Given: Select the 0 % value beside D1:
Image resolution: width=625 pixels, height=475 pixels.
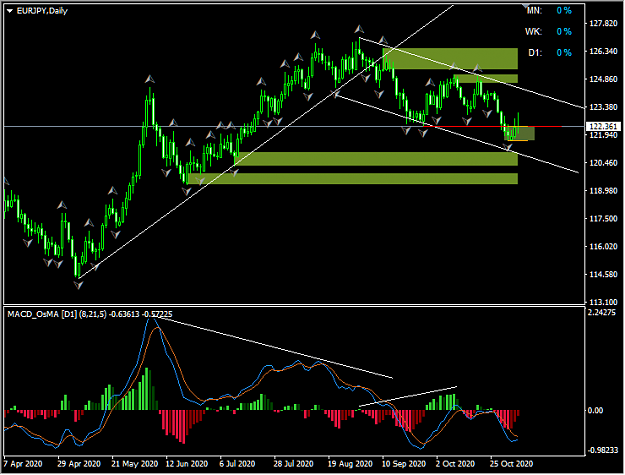Looking at the screenshot, I should click(564, 53).
